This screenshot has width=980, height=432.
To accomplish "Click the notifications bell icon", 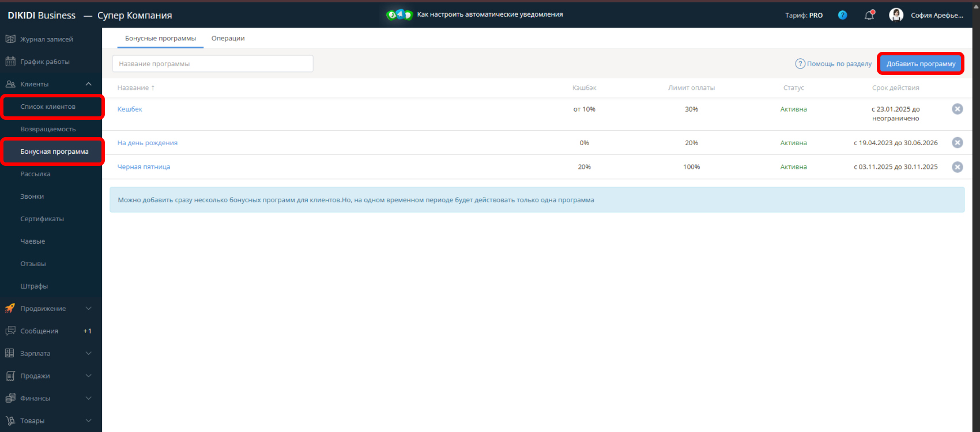I will pos(869,16).
